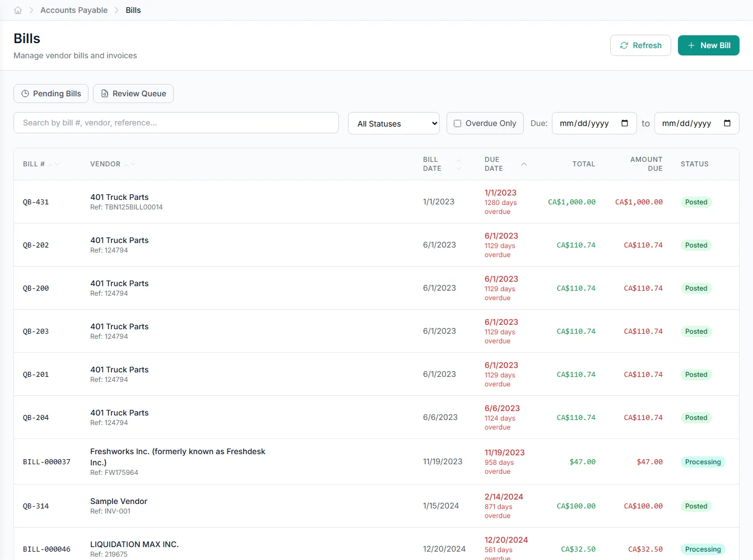Open Accounts Payable breadcrumb
The height and width of the screenshot is (560, 753).
coord(74,10)
